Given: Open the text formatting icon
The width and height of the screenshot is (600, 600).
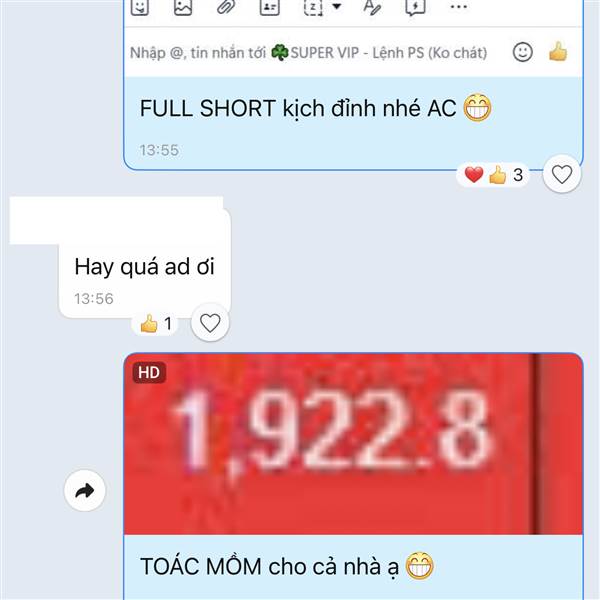Looking at the screenshot, I should point(372,7).
